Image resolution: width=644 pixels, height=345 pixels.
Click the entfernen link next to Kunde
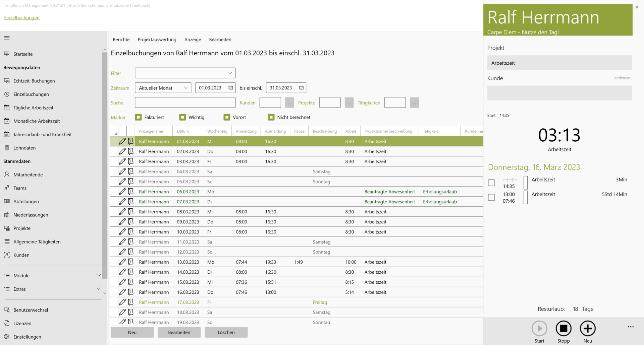tap(622, 78)
